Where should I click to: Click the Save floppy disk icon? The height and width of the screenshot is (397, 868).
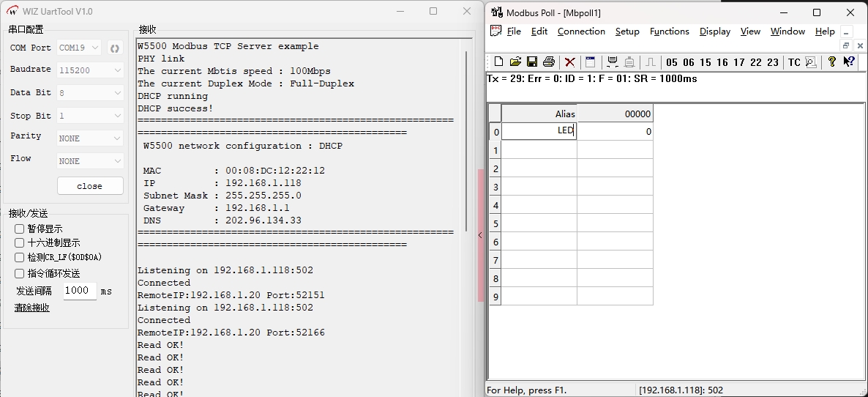(532, 62)
